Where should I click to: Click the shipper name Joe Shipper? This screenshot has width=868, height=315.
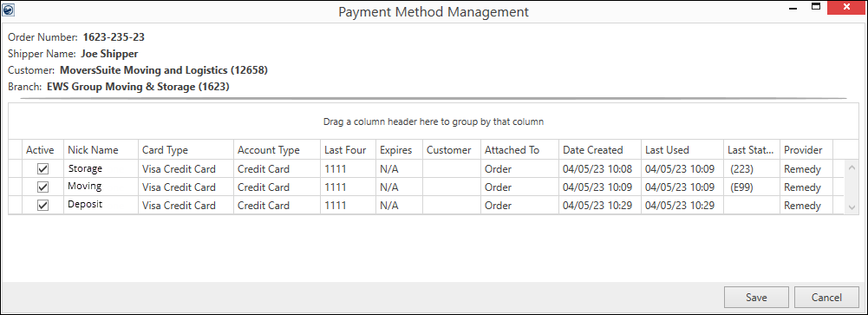click(109, 55)
